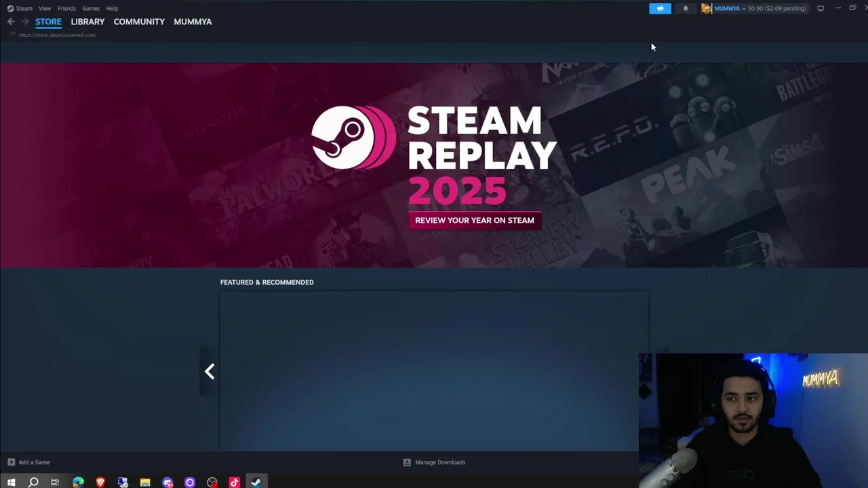This screenshot has width=868, height=488.
Task: Launch Brave browser from taskbar
Action: pos(100,483)
